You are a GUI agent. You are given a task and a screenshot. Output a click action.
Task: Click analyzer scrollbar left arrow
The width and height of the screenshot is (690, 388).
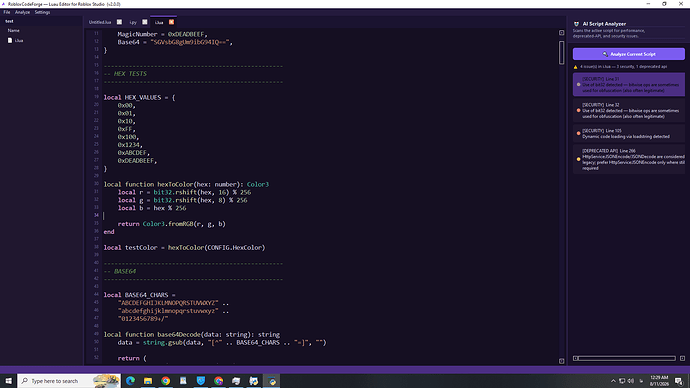(576, 359)
